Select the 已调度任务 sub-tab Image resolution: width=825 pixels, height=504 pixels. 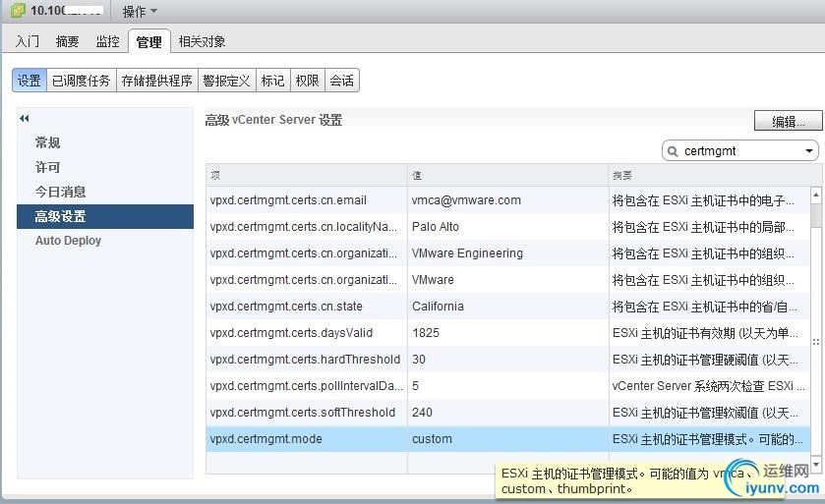point(82,81)
